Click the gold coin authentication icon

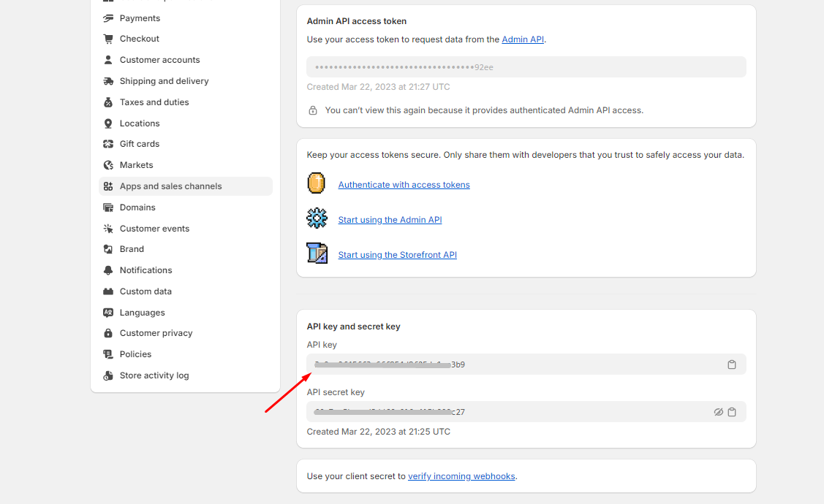pyautogui.click(x=317, y=183)
